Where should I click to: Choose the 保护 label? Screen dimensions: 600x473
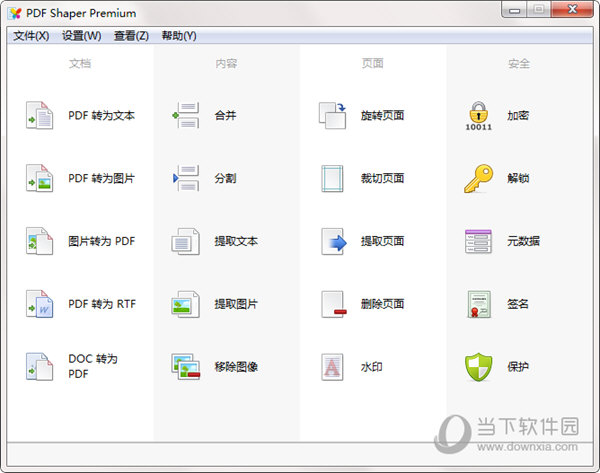[x=518, y=367]
